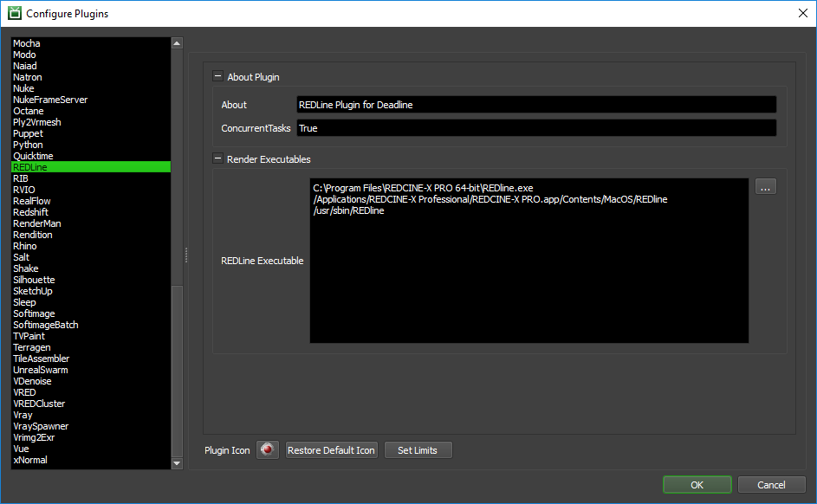
Task: Click the Cancel button
Action: [x=771, y=485]
